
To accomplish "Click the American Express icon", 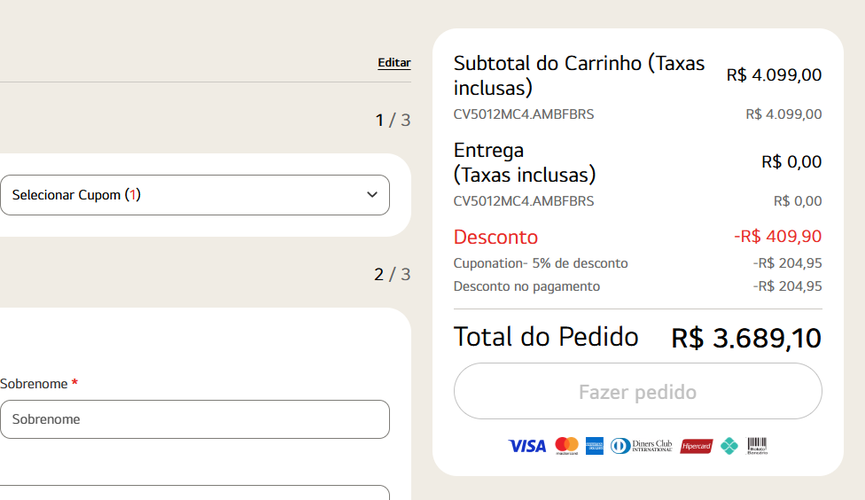I will click(595, 446).
